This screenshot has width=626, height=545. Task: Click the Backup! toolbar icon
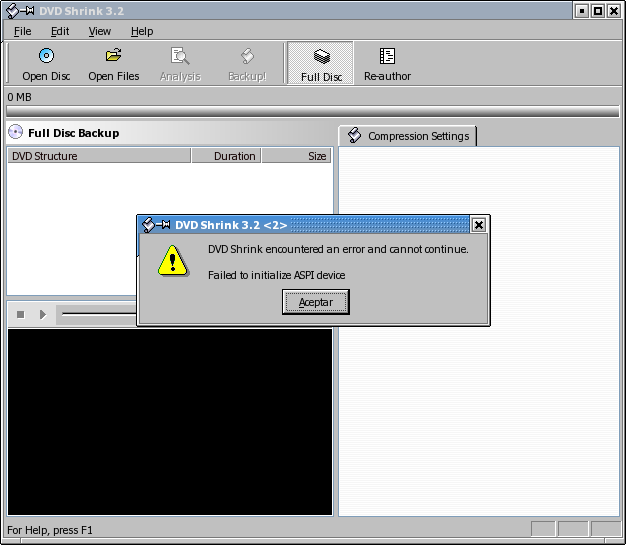pyautogui.click(x=247, y=56)
